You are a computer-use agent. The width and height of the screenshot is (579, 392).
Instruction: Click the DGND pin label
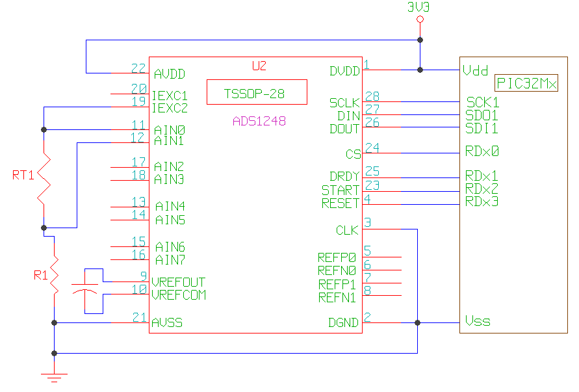pyautogui.click(x=343, y=323)
